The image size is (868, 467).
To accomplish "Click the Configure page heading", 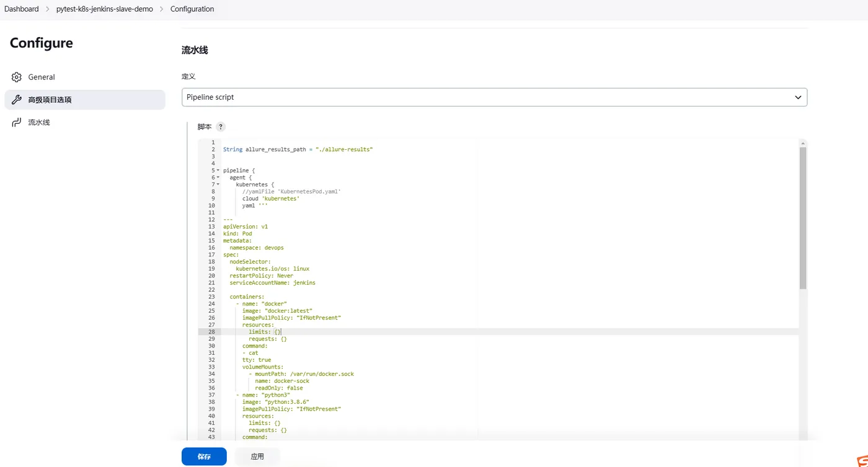I will click(x=42, y=43).
